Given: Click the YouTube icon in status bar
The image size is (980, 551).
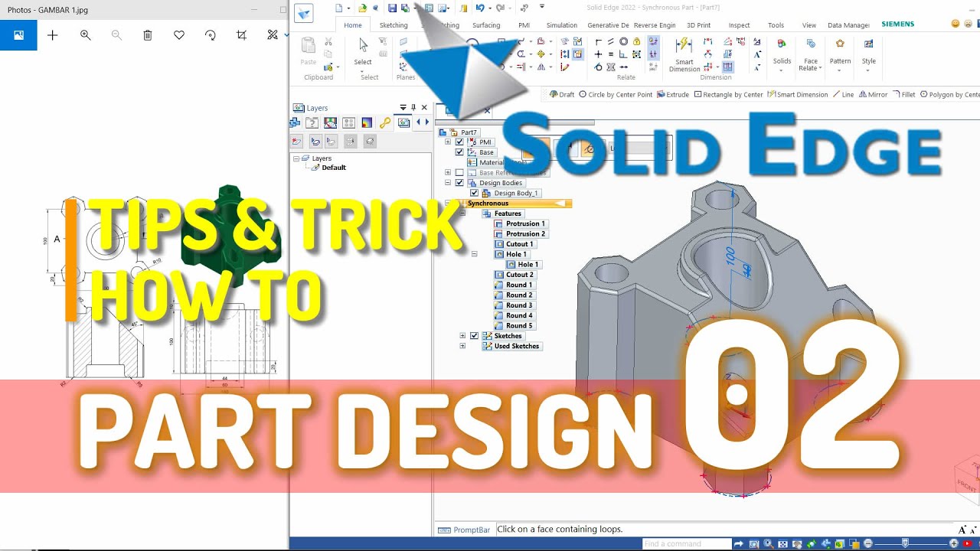Looking at the screenshot, I should [x=968, y=543].
